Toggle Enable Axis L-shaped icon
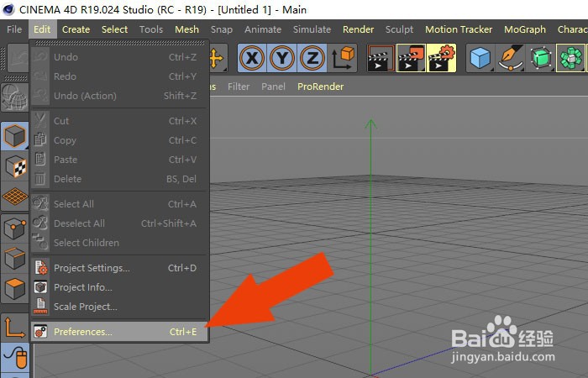The height and width of the screenshot is (378, 588). (x=14, y=328)
